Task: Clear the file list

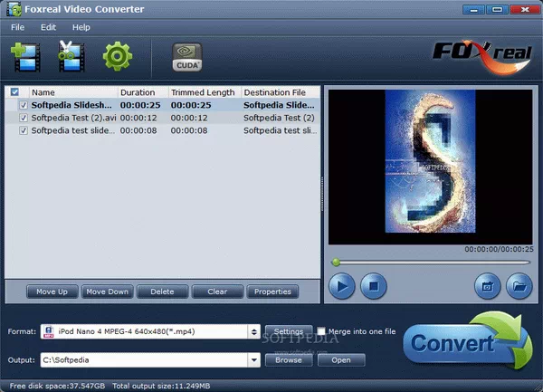Action: click(217, 292)
